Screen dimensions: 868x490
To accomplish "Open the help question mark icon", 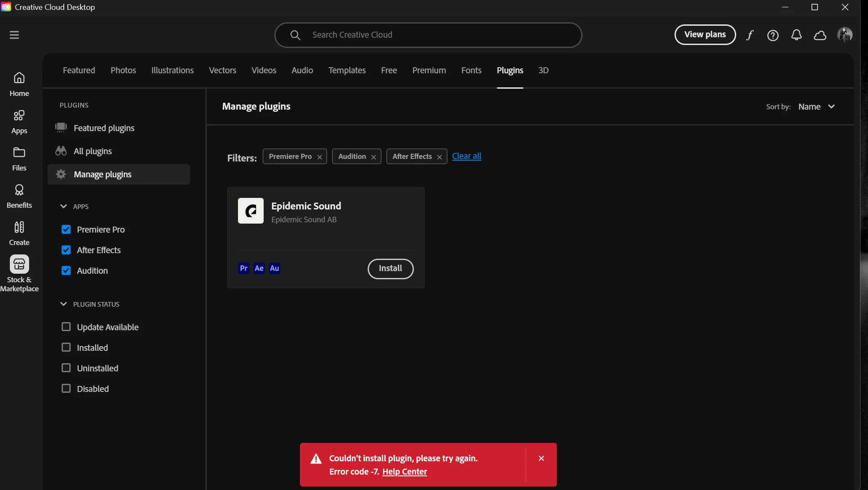I will point(773,35).
